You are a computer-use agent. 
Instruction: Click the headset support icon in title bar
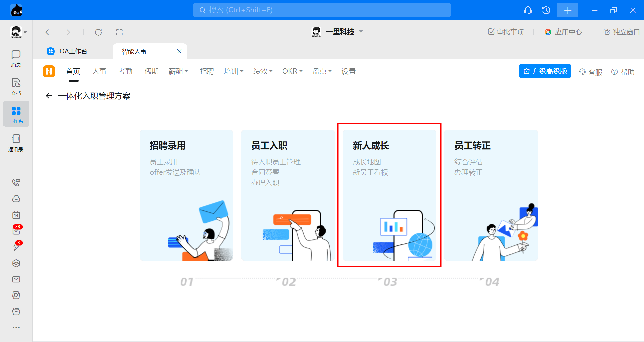[x=528, y=10]
